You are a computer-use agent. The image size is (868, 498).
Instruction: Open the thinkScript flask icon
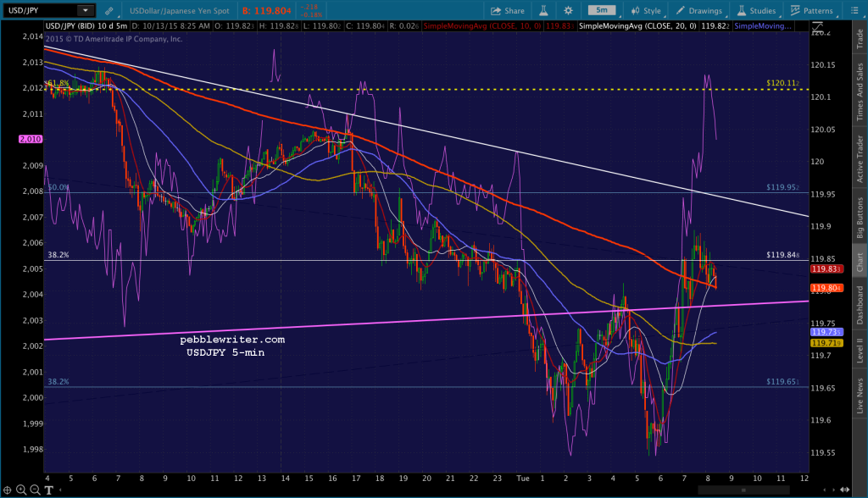tap(543, 10)
